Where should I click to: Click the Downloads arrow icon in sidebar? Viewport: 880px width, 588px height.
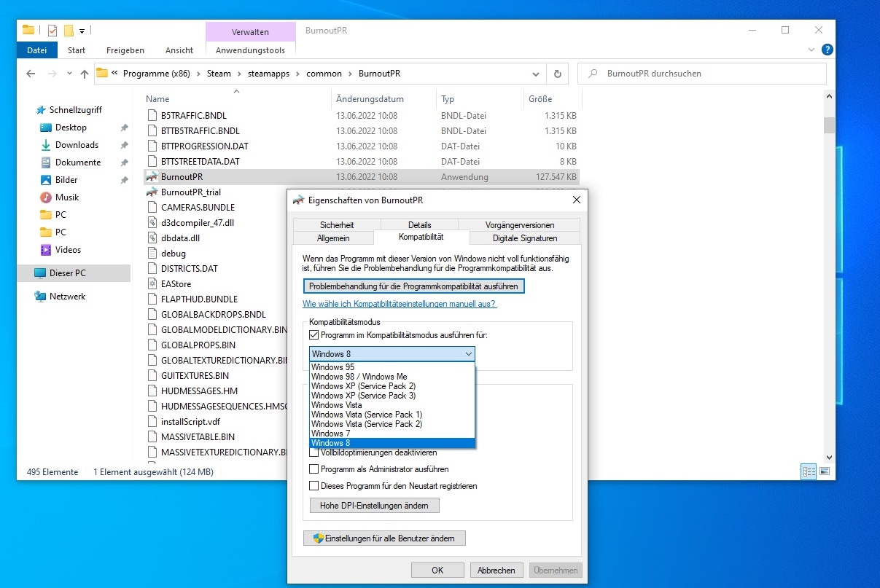(46, 145)
